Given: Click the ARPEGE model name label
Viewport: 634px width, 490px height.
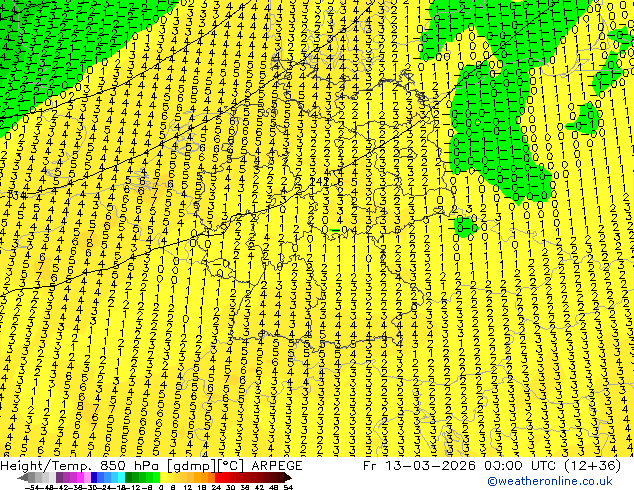Looking at the screenshot, I should [277, 466].
